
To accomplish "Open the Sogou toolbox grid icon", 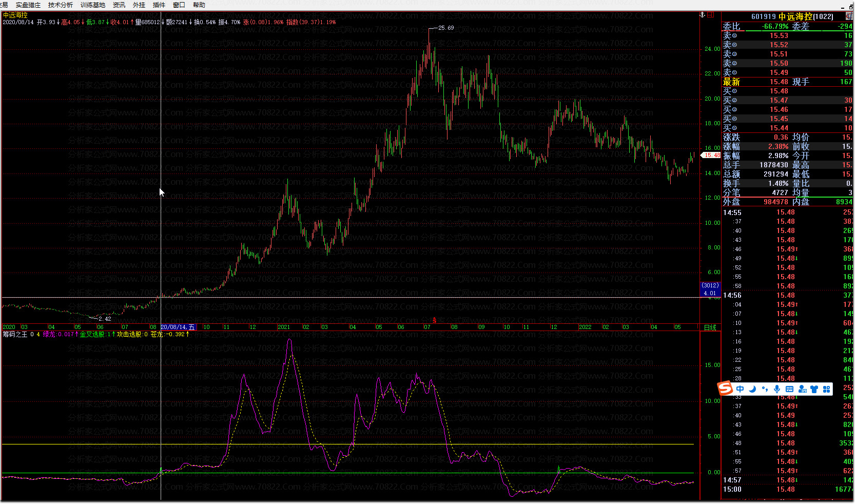I will coord(827,389).
